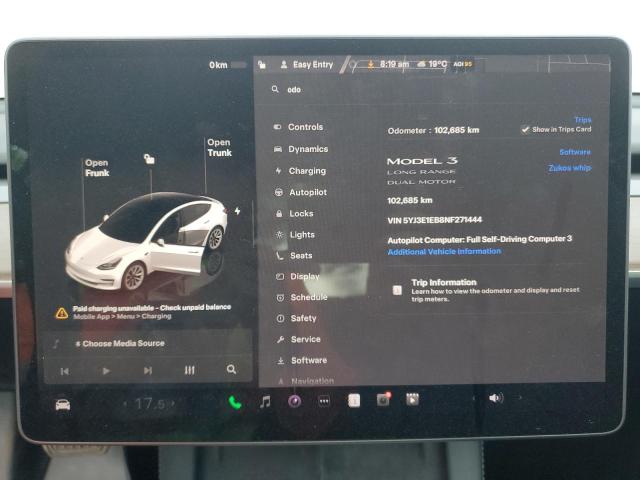Decrease cabin temperature with left arrow

click(x=125, y=404)
